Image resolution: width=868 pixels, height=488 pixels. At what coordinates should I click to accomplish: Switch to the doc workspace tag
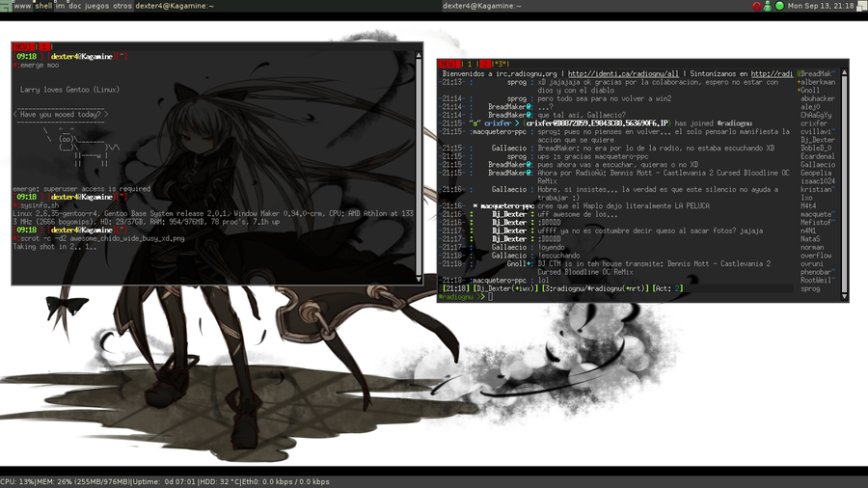(x=74, y=6)
